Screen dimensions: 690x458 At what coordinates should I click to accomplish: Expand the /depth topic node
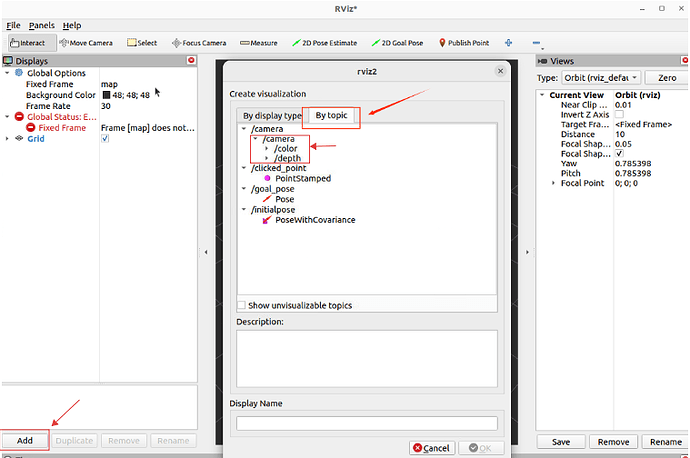tap(265, 159)
